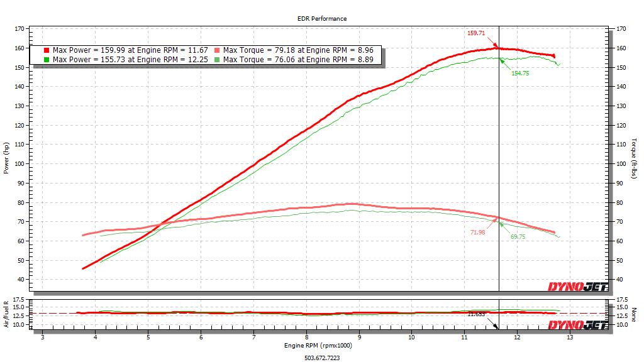This screenshot has width=644, height=362.
Task: Pick the light red Max Torque 79.18 swatch
Action: pos(217,50)
